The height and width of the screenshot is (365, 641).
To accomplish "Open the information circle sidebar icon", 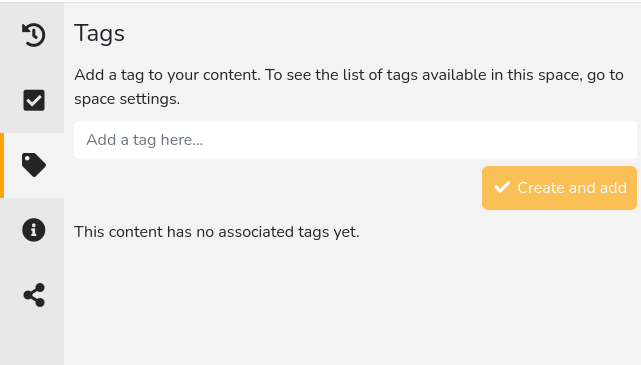I will pyautogui.click(x=34, y=230).
